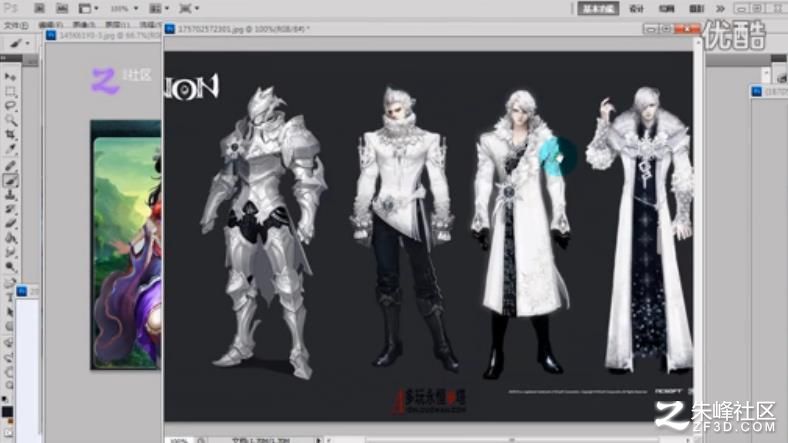
Task: Select the Eraser tool
Action: click(10, 223)
